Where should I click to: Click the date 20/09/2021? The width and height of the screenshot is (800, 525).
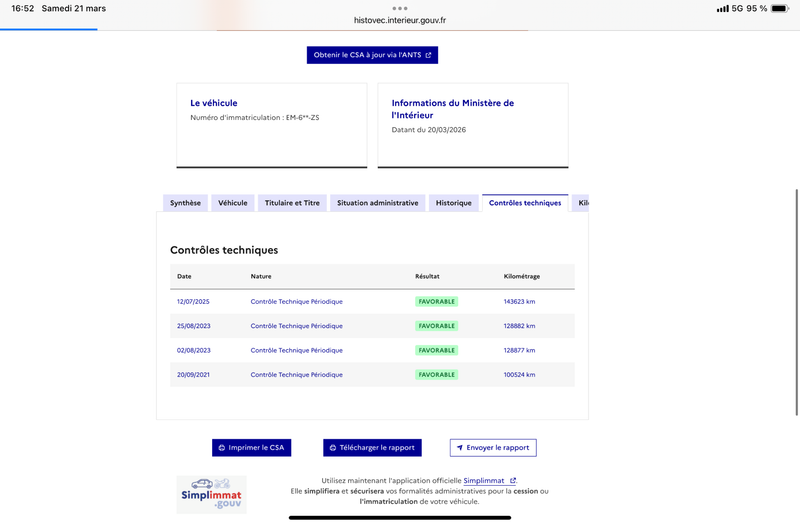pos(193,374)
